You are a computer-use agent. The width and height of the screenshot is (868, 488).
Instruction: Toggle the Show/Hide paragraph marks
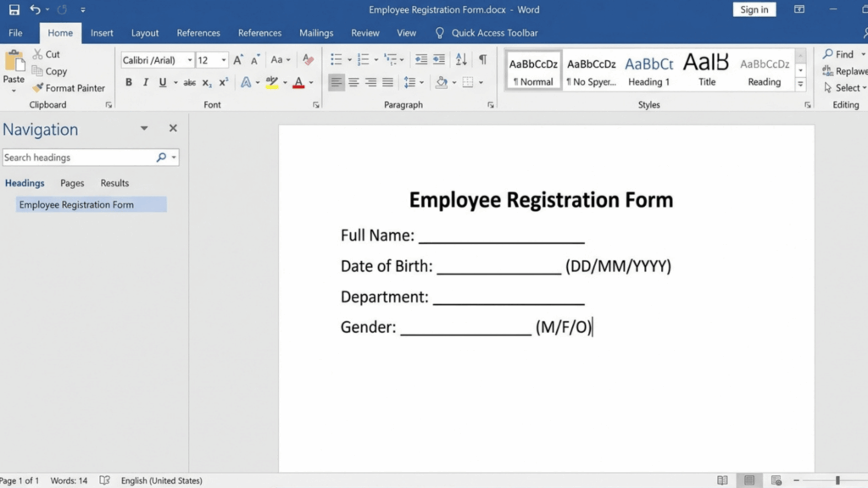pos(483,60)
